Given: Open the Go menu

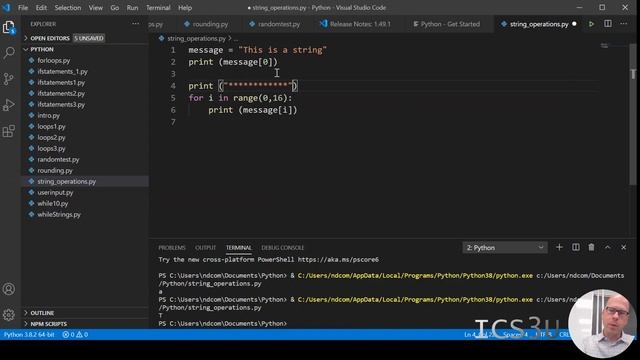Looking at the screenshot, I should [115, 8].
